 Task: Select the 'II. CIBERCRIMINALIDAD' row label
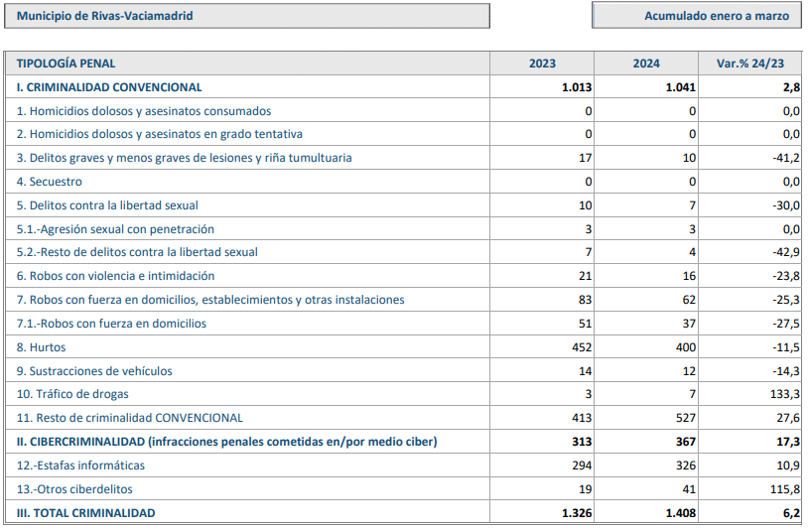(x=226, y=442)
